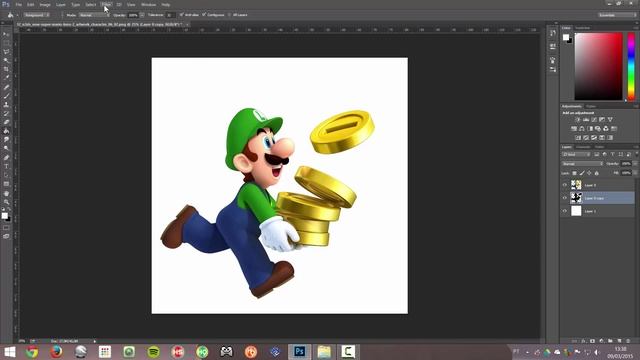The width and height of the screenshot is (640, 360).
Task: Add a Hue/Saturation adjustment
Action: [574, 129]
